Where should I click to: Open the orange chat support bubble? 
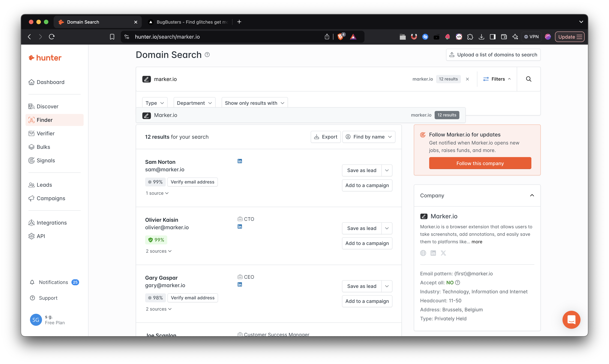pyautogui.click(x=571, y=320)
